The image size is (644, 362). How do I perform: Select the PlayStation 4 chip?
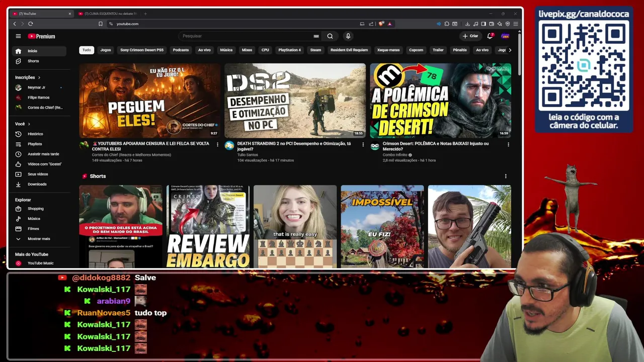(x=289, y=50)
